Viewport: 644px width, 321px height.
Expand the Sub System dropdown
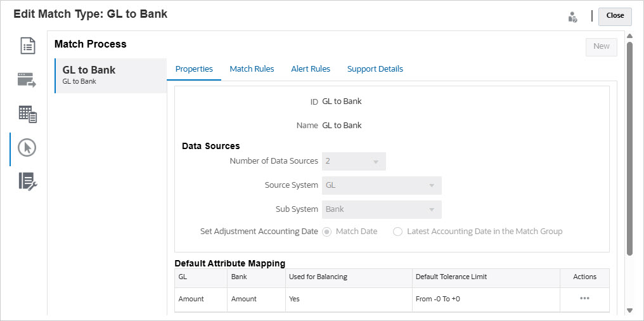point(431,210)
